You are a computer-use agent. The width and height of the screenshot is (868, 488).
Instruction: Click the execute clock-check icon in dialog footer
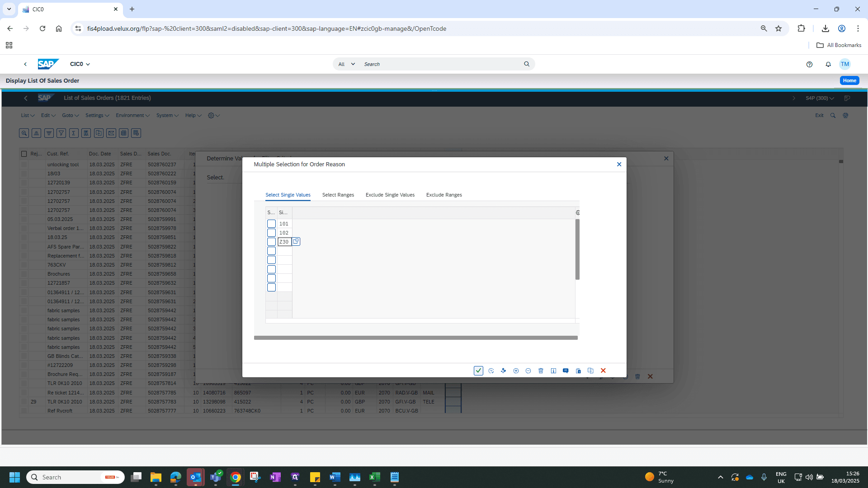click(491, 371)
